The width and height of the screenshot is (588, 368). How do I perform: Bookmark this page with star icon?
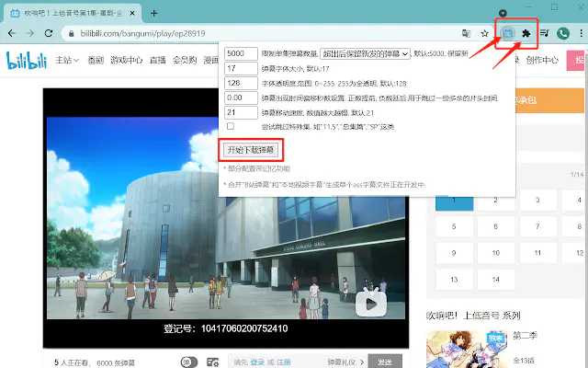(484, 32)
